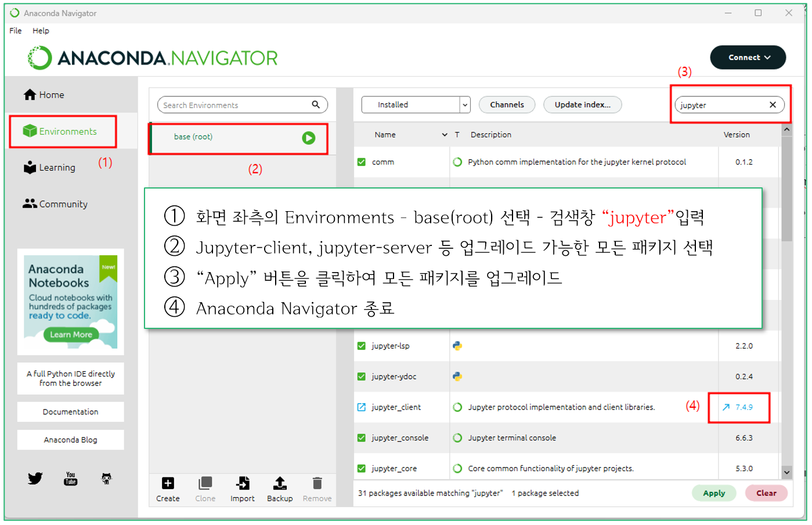
Task: Click the jupyter_core version 5.3.0 cell
Action: (744, 468)
